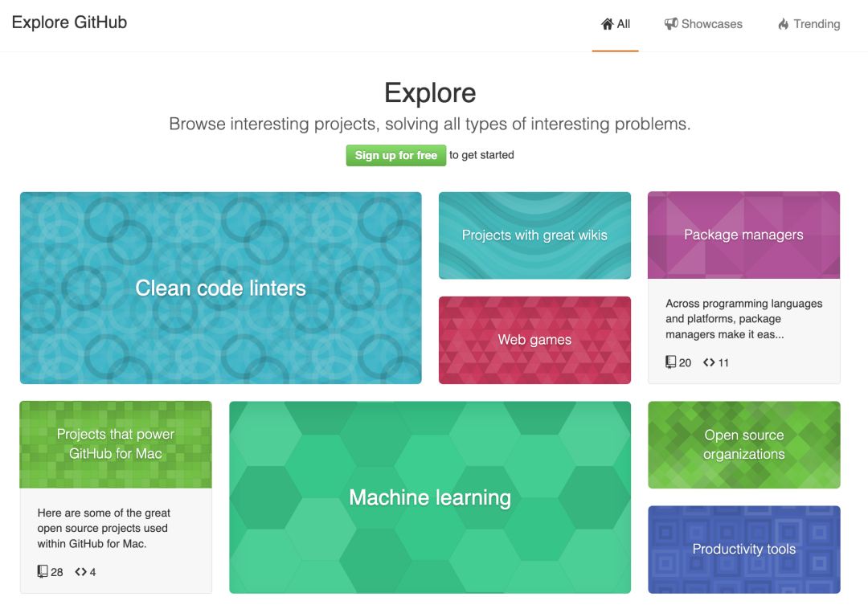Viewport: 868px width, 605px height.
Task: Click the flame icon beside Trending
Action: point(784,24)
